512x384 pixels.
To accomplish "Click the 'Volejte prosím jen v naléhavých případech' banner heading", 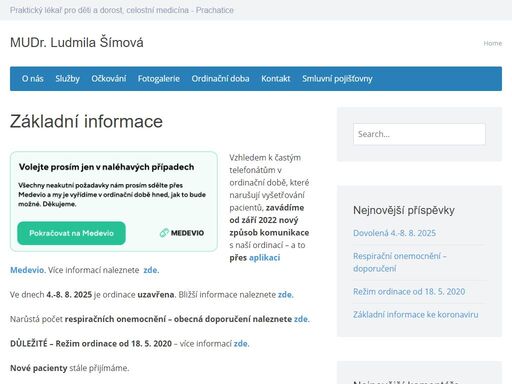I will tap(106, 167).
